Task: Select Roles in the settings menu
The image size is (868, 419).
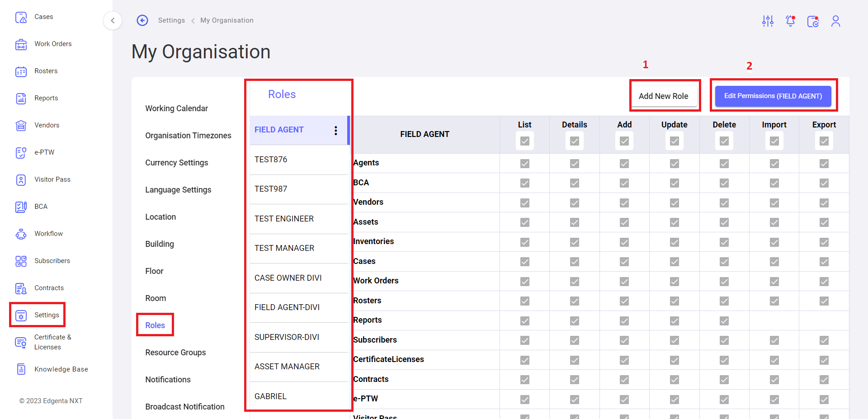Action: (155, 325)
